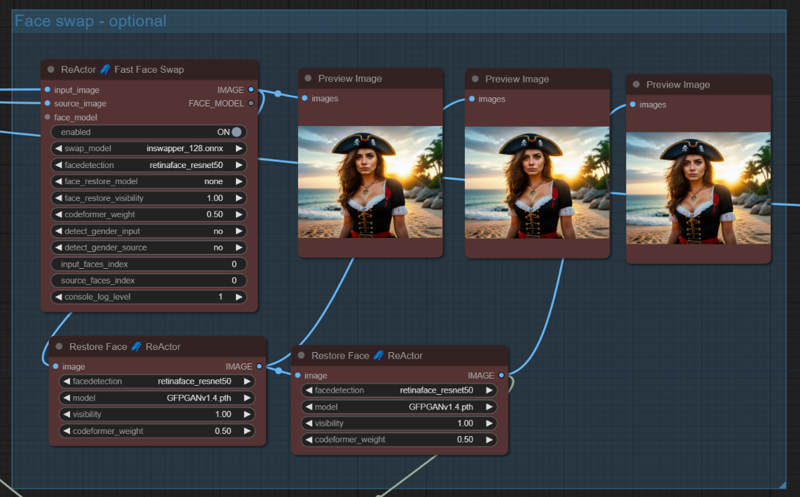The width and height of the screenshot is (800, 497).
Task: Open left Restore Face facedetection selector
Action: (x=157, y=381)
